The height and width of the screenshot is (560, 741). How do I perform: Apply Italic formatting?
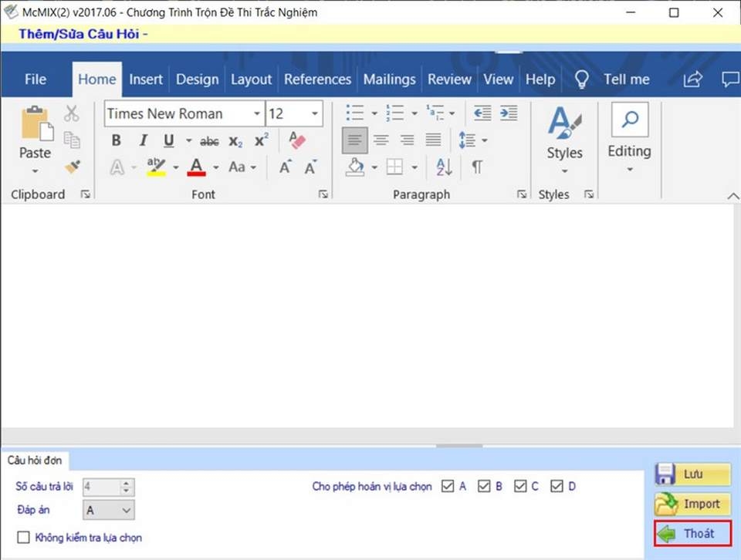pos(143,140)
